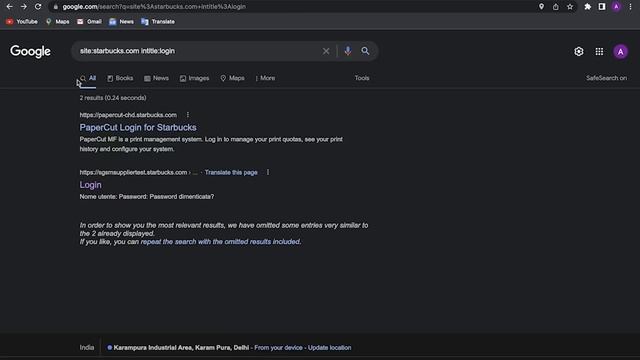Open the Gmail bookmark
The image size is (640, 360).
pos(89,22)
